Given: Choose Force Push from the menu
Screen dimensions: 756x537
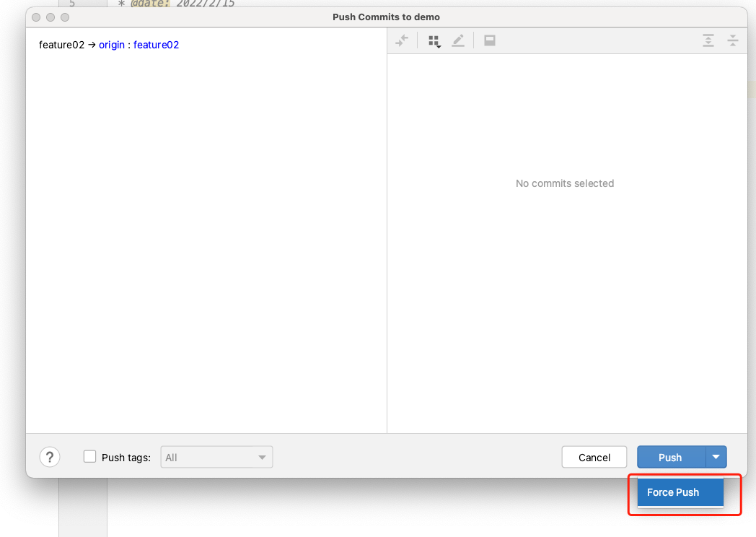Looking at the screenshot, I should tap(680, 492).
